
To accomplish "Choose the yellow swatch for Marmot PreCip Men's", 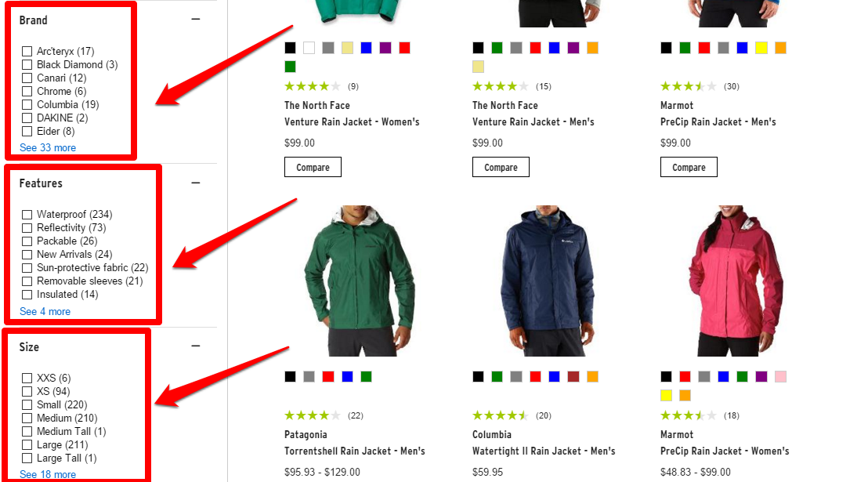I will point(761,48).
